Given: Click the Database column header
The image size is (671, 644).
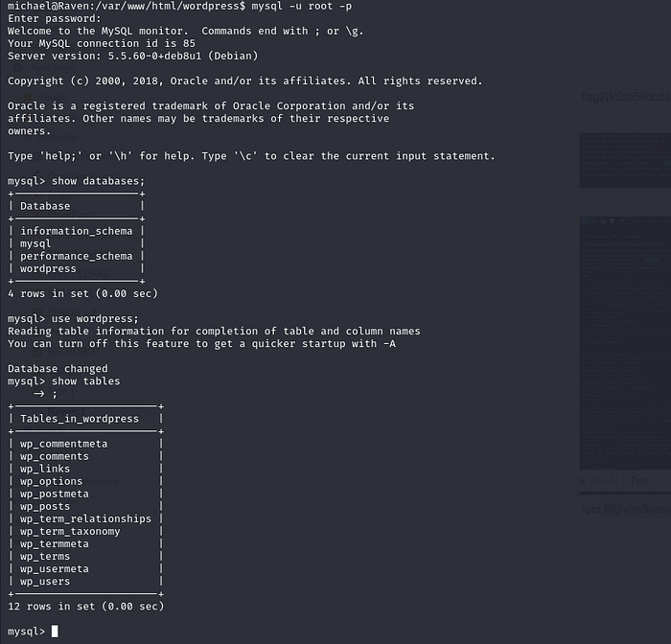Looking at the screenshot, I should tap(45, 205).
